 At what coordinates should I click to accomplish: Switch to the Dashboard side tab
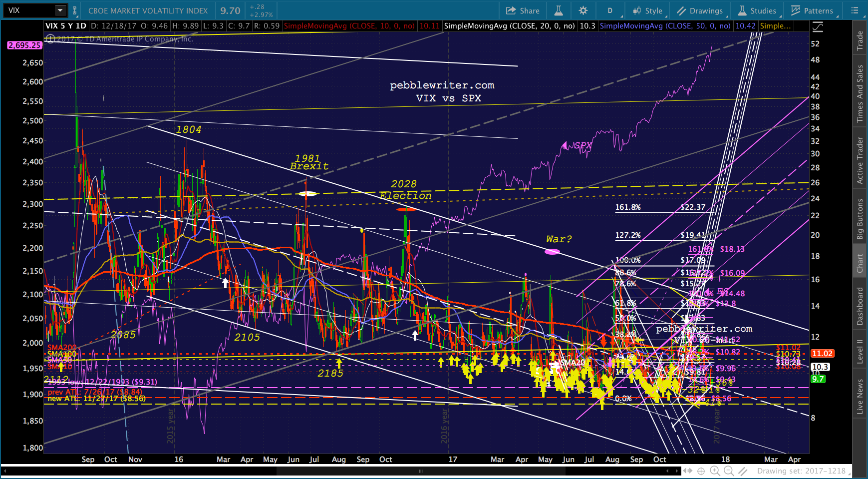(860, 307)
